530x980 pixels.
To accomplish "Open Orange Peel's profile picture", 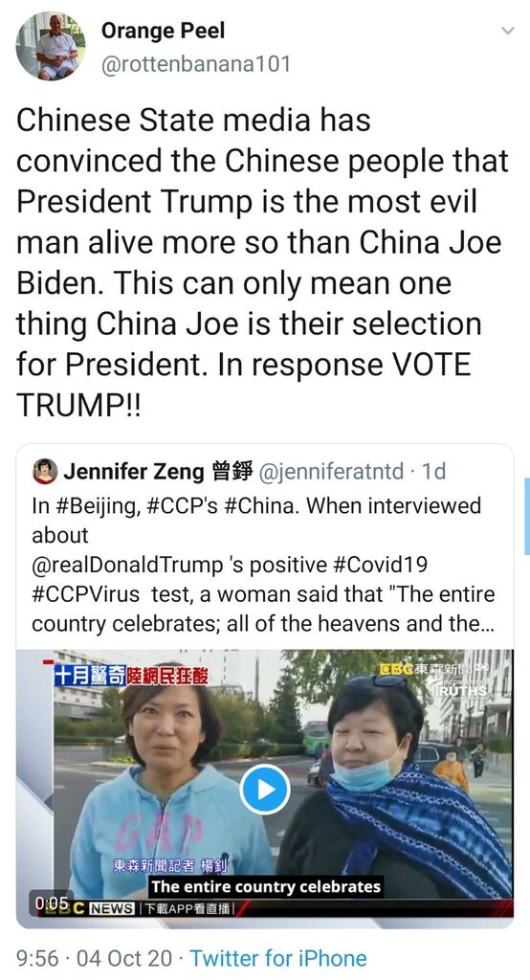I will tap(51, 46).
